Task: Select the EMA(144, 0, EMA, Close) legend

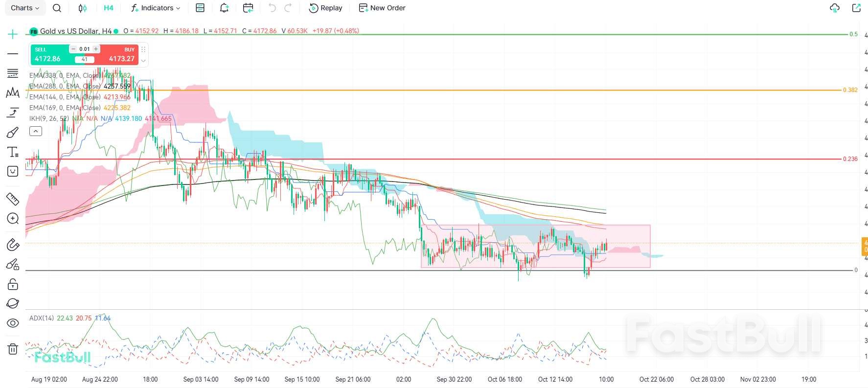Action: 80,97
